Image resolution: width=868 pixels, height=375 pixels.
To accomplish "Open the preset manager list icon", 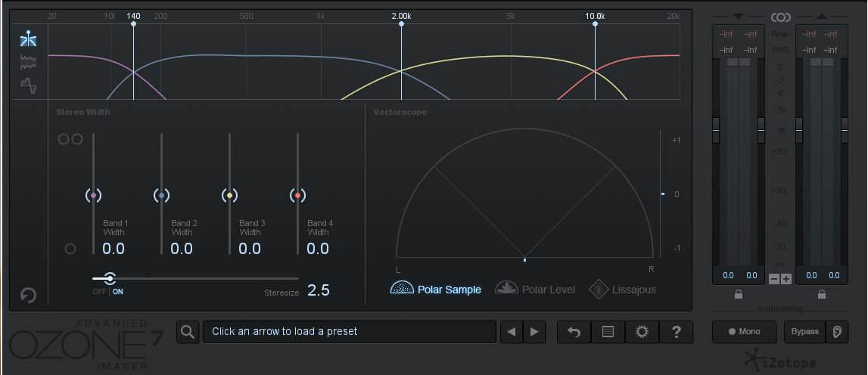I will [x=608, y=332].
